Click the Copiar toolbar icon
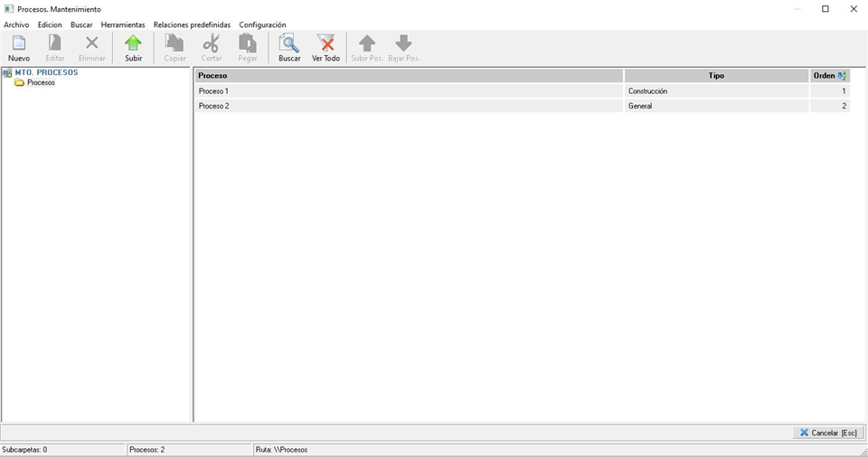The width and height of the screenshot is (868, 457). coord(175,43)
